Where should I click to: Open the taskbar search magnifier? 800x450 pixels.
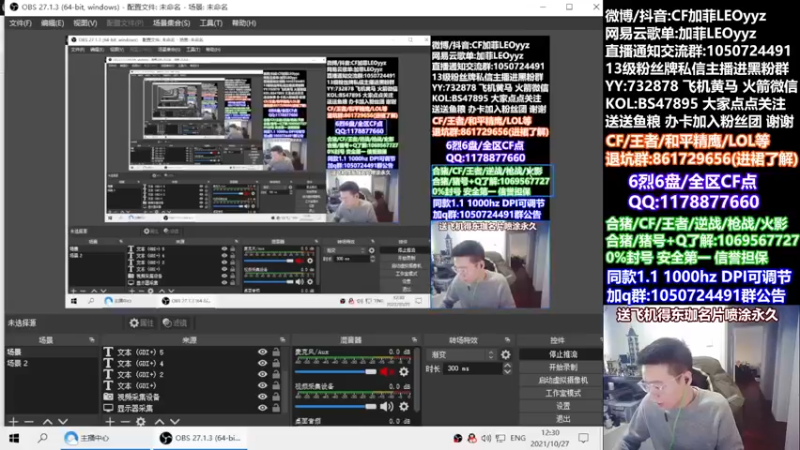[x=43, y=438]
